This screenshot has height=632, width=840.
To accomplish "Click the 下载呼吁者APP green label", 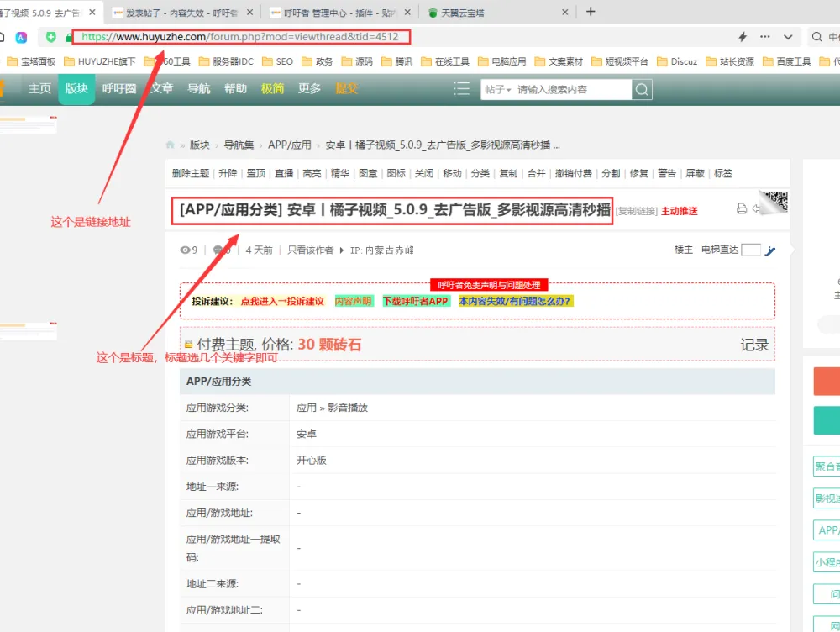I will click(416, 301).
